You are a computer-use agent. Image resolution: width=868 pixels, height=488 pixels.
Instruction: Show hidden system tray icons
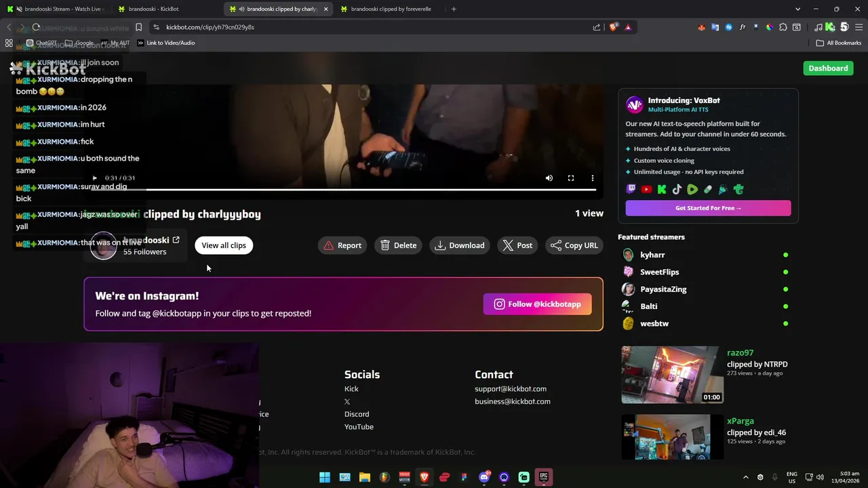pyautogui.click(x=745, y=477)
